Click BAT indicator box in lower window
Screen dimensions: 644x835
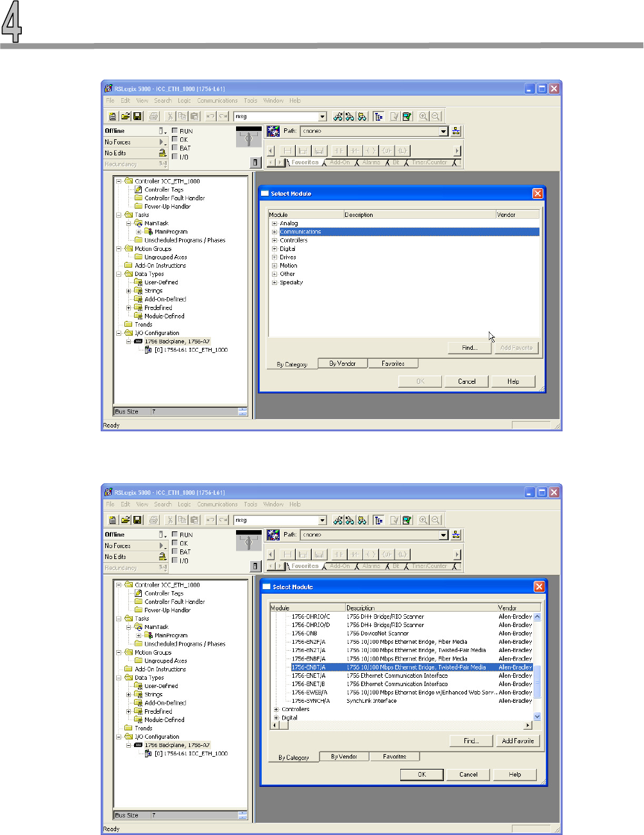[174, 551]
